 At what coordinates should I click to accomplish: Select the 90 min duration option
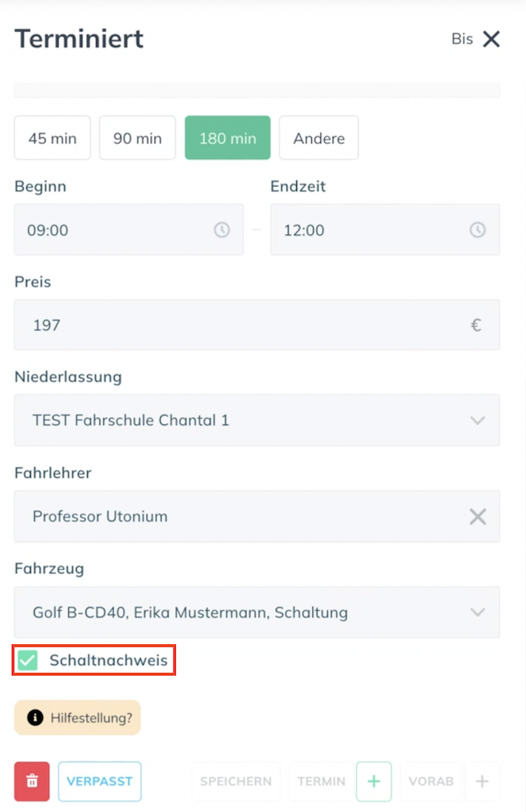[x=137, y=138]
